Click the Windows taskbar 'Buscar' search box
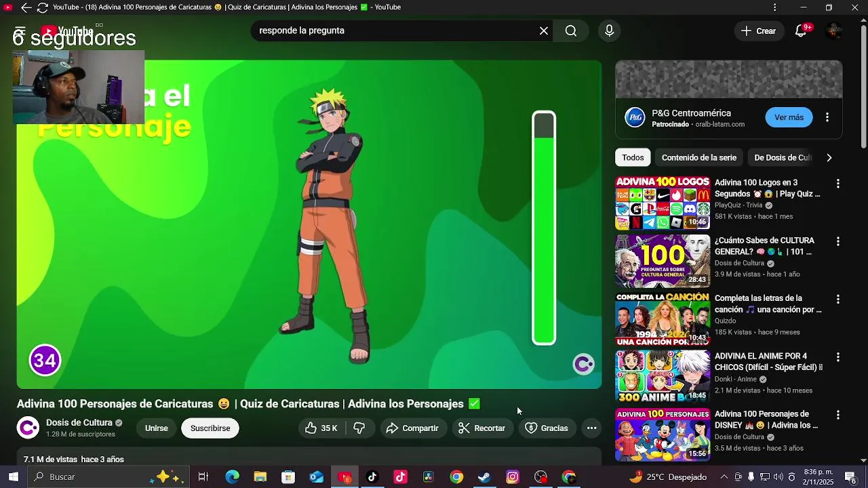 (108, 477)
